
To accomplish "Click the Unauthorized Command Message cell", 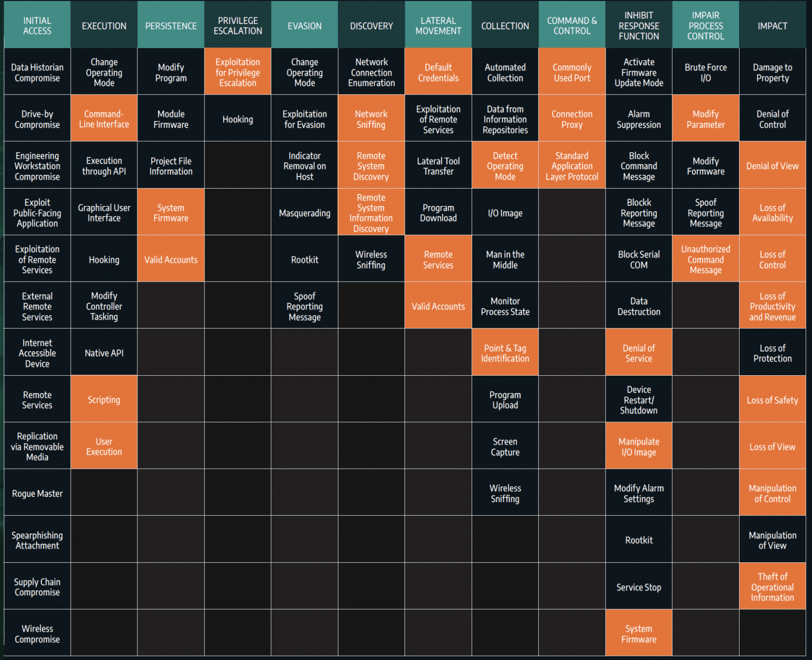I will [x=706, y=259].
